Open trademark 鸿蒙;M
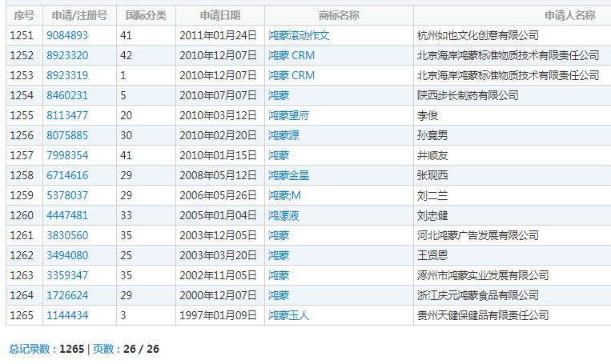 click(x=284, y=195)
